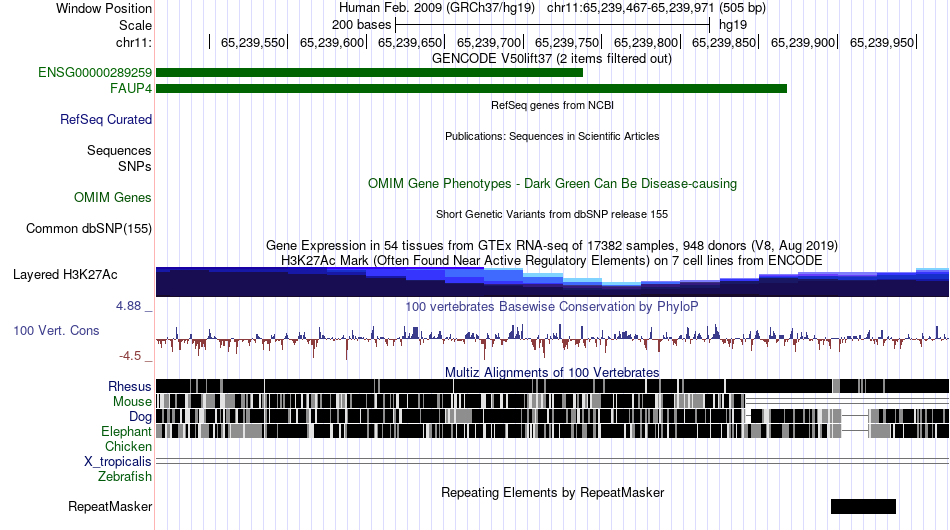Click the OMIM Gene Phenotypes track title
Viewport: 950px width, 530px height.
click(553, 184)
